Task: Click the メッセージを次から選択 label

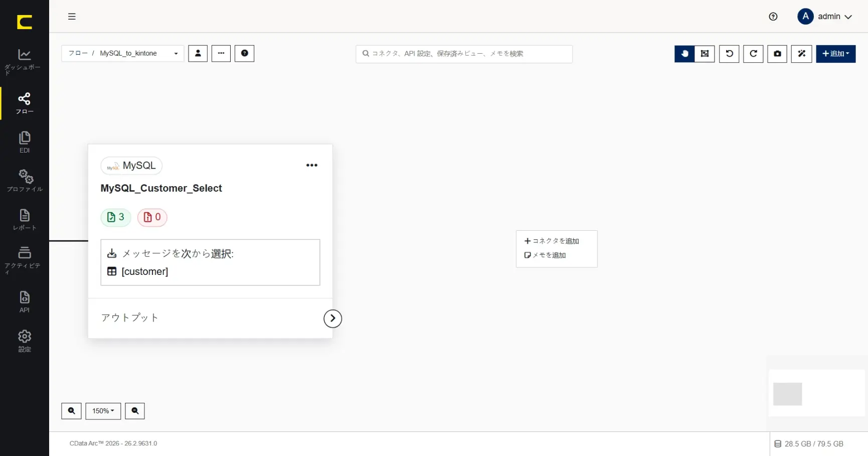Action: (x=178, y=254)
